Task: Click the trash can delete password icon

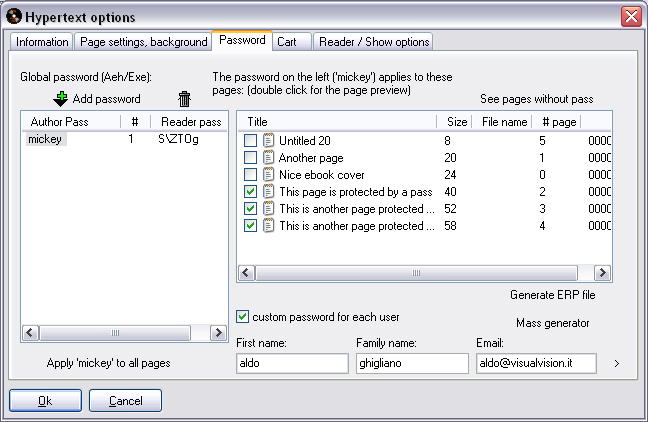Action: pyautogui.click(x=184, y=99)
